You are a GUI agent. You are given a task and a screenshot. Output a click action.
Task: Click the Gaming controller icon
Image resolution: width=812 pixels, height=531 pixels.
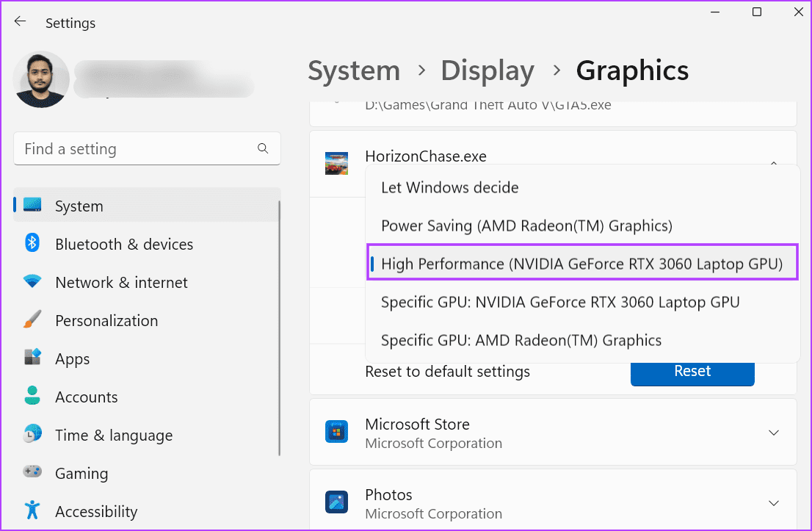(x=32, y=472)
